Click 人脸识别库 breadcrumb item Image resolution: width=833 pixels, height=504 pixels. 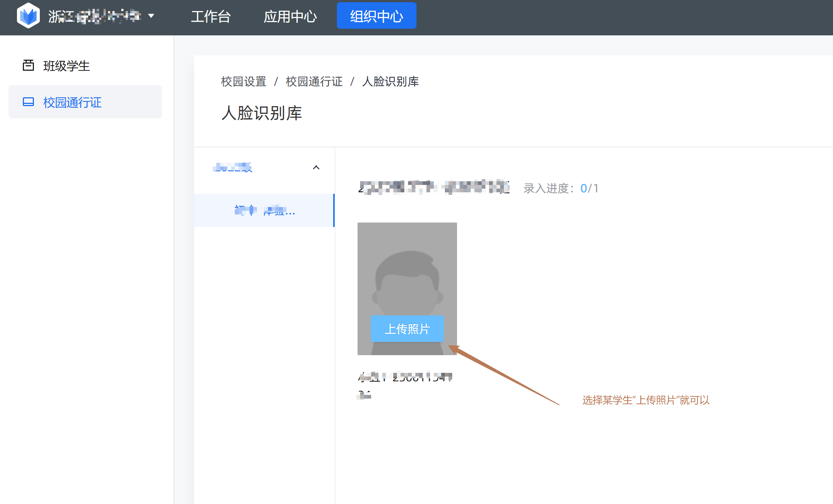click(390, 81)
